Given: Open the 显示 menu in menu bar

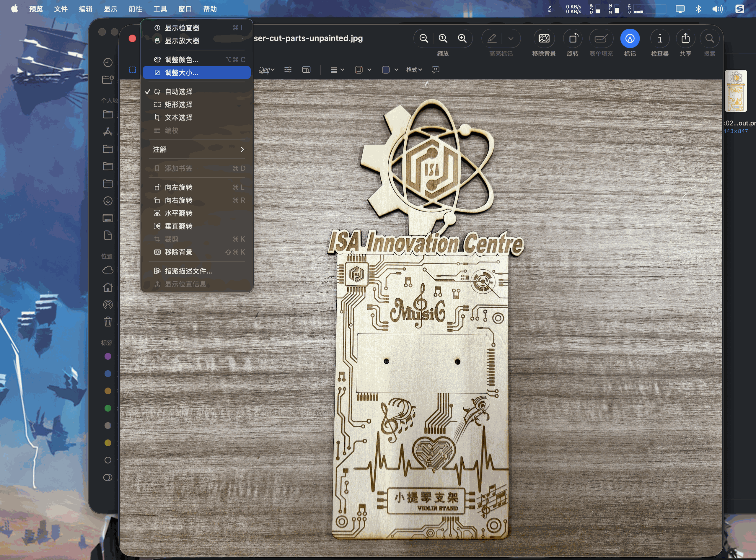Looking at the screenshot, I should 110,9.
